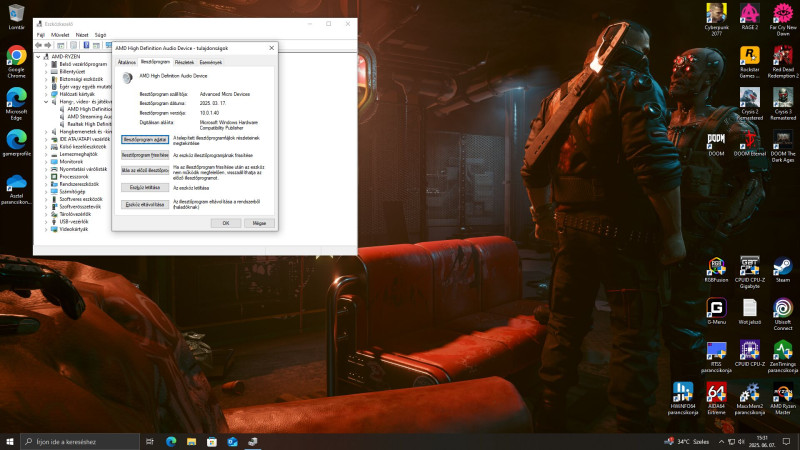
Task: Switch to the Általános tab
Action: (x=127, y=62)
